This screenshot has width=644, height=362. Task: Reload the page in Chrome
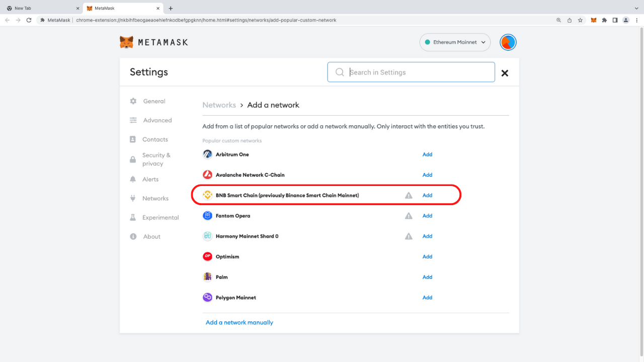[29, 20]
